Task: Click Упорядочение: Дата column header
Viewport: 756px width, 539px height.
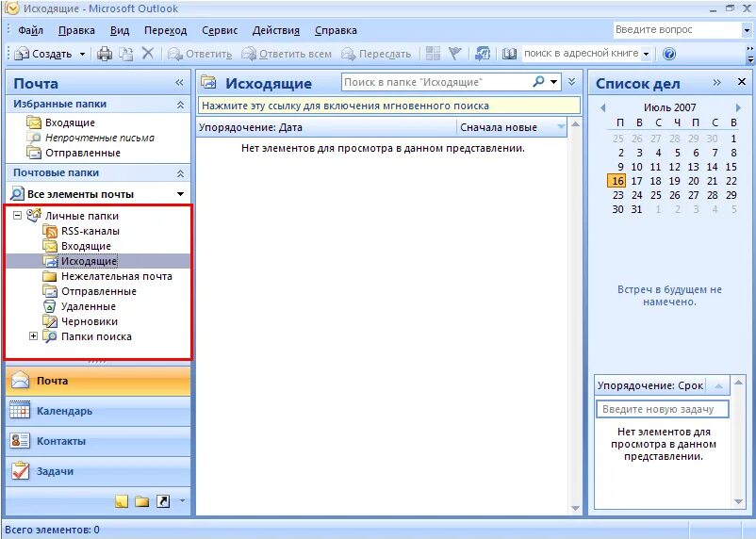Action: (327, 128)
